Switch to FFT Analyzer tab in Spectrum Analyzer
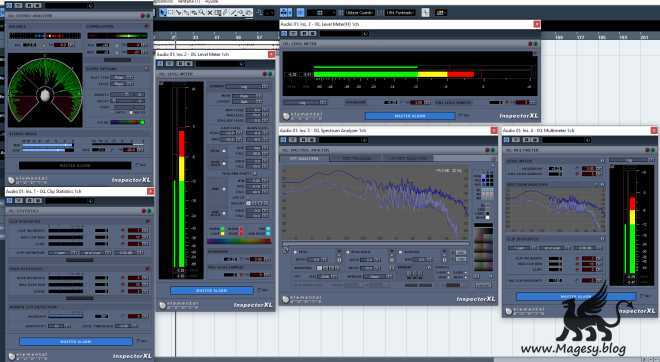The width and height of the screenshot is (660, 362). pos(305,158)
